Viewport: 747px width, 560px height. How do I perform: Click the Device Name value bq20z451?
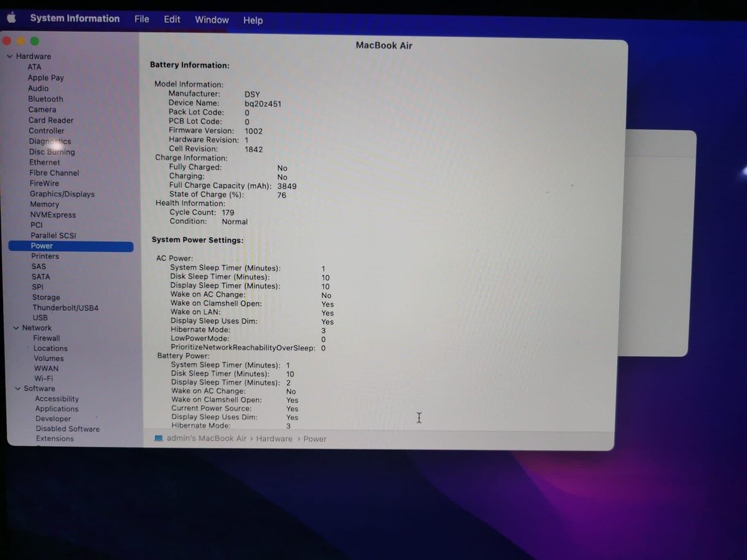pos(263,104)
